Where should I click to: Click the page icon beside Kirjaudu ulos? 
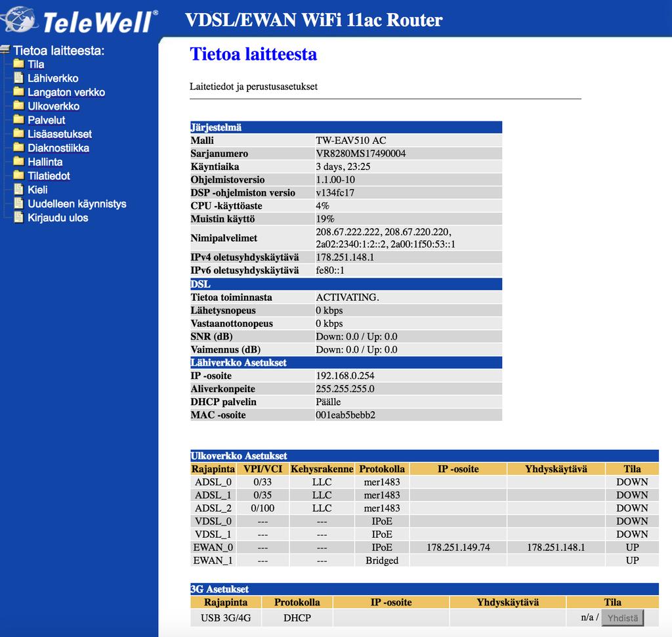(x=18, y=217)
